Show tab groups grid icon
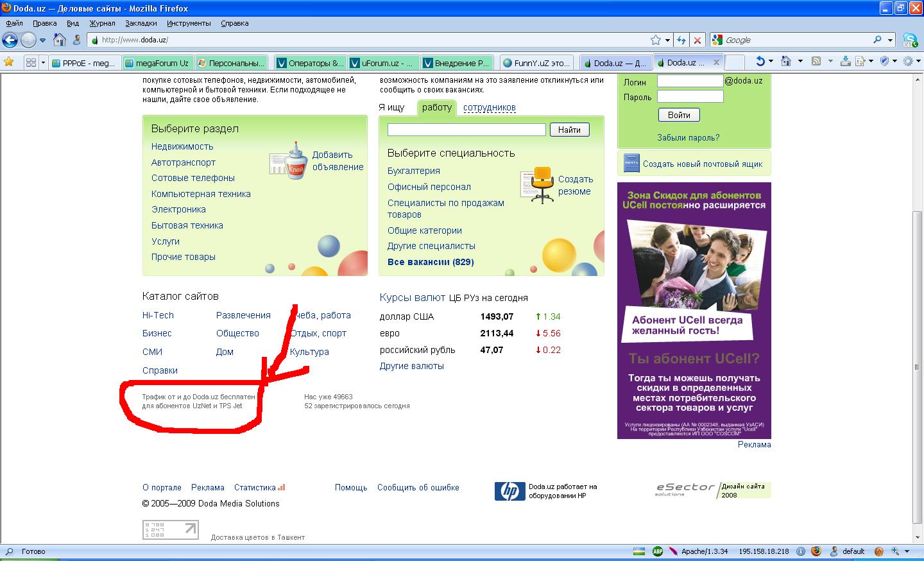 [x=31, y=62]
